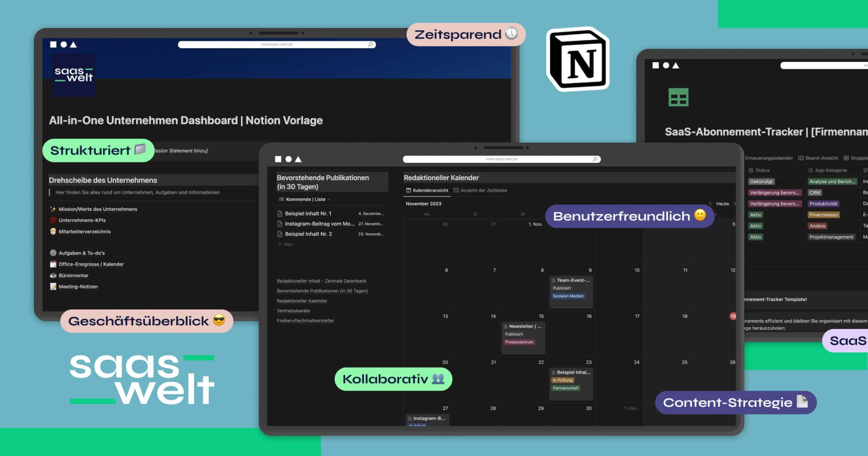868x456 pixels.
Task: Open the Meeting-Notizen page
Action: [x=78, y=287]
